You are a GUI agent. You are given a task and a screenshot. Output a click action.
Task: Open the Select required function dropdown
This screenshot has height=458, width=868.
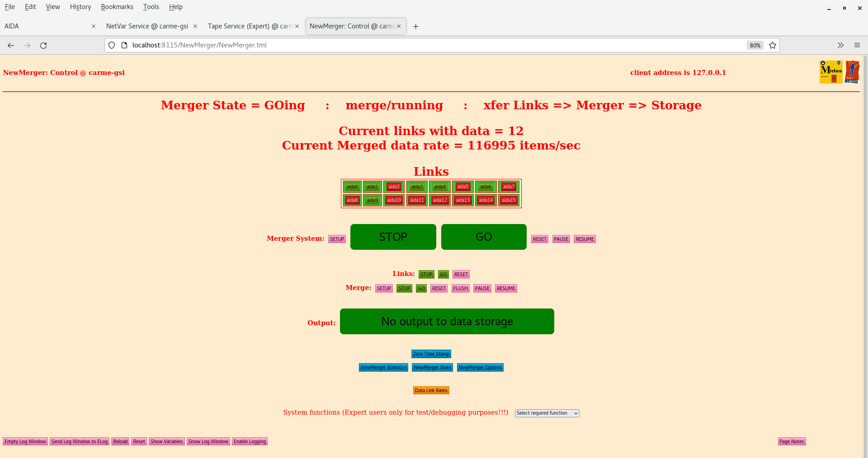547,413
